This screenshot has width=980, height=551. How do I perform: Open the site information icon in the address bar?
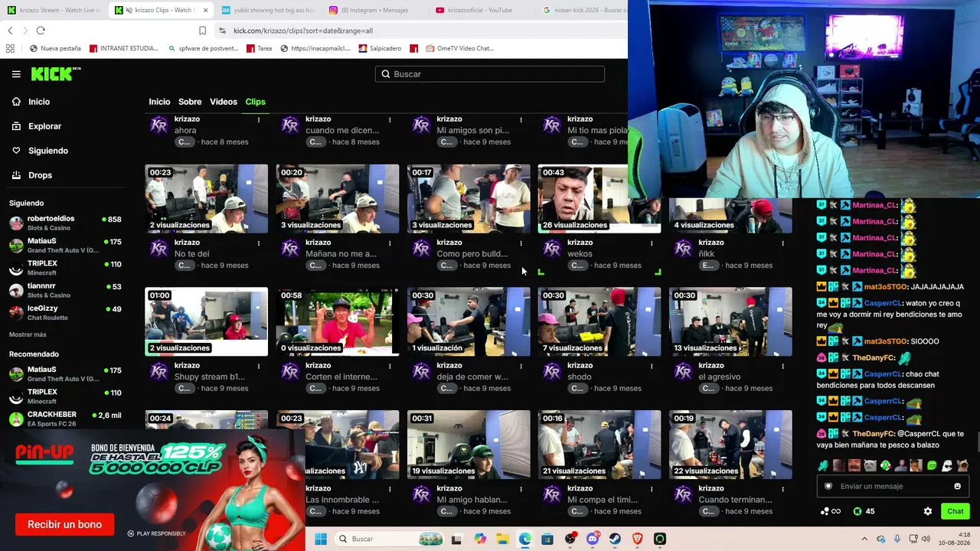pyautogui.click(x=222, y=31)
